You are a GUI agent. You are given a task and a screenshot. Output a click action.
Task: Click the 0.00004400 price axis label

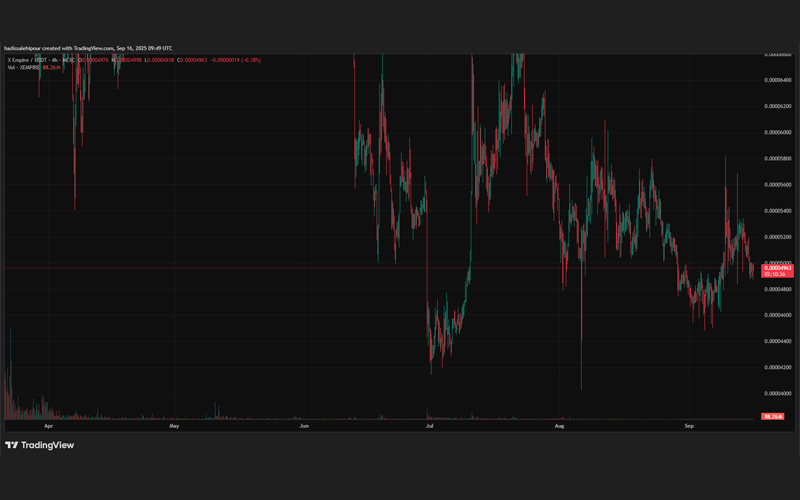(778, 341)
